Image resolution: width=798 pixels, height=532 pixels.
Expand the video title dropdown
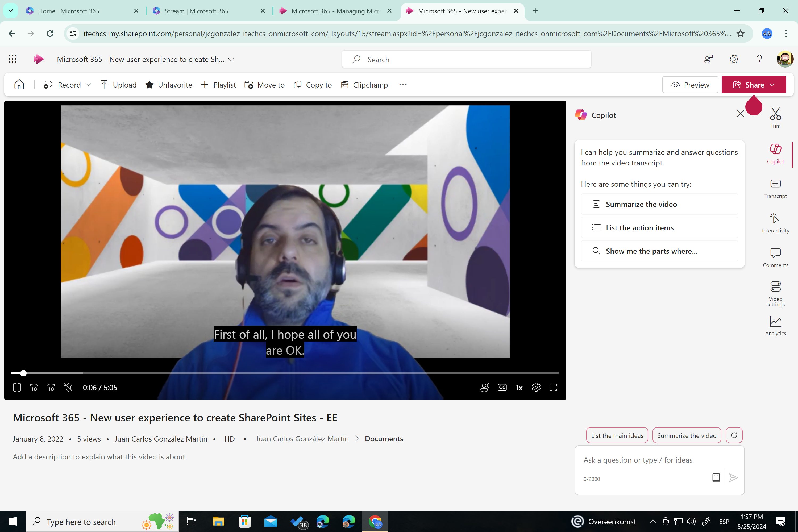tap(231, 59)
